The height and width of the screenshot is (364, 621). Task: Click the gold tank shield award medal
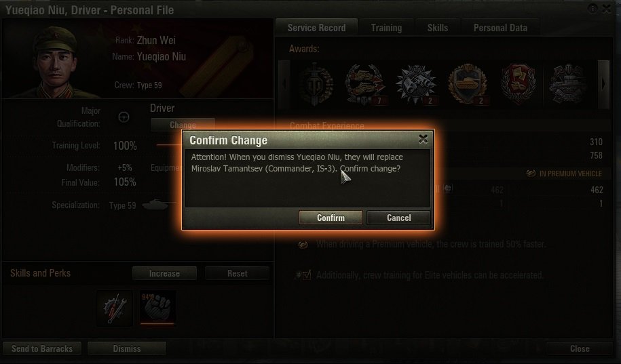(x=468, y=85)
